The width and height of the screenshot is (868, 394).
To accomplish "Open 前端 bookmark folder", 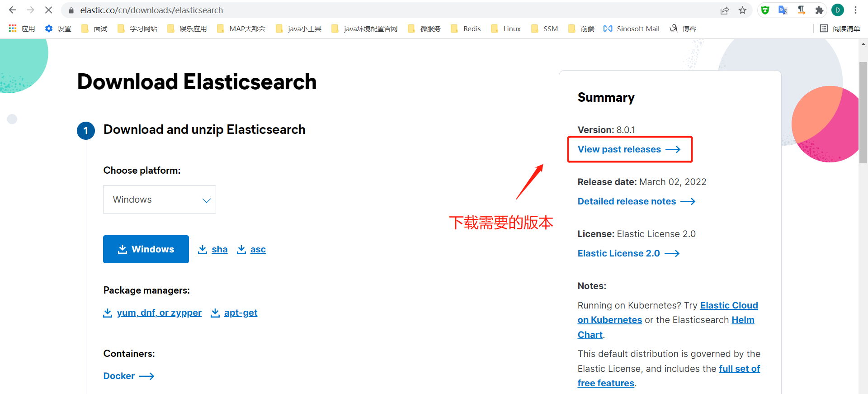I will (581, 28).
